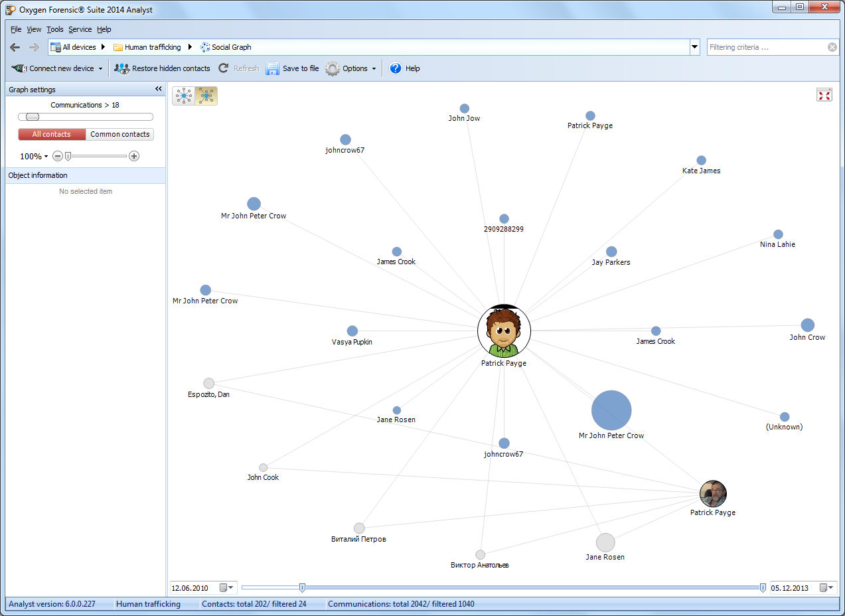845x616 pixels.
Task: Select the John Jow node
Action: [x=465, y=108]
